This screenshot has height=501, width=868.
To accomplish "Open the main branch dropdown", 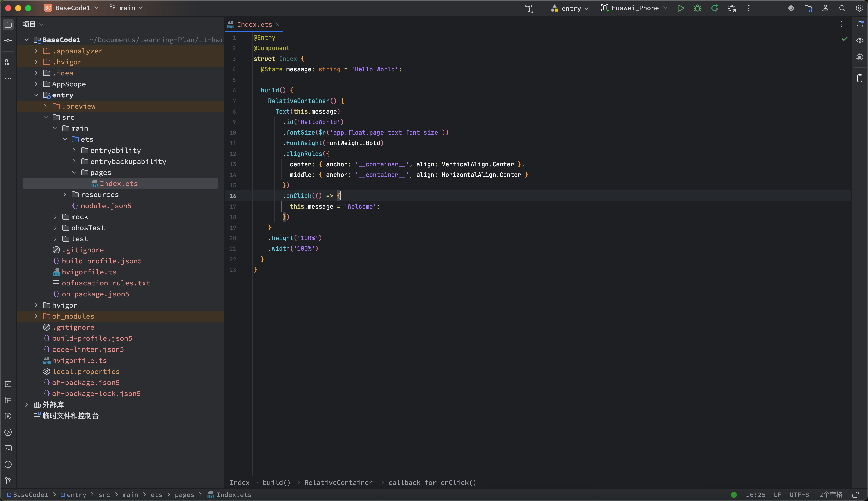I will 126,8.
